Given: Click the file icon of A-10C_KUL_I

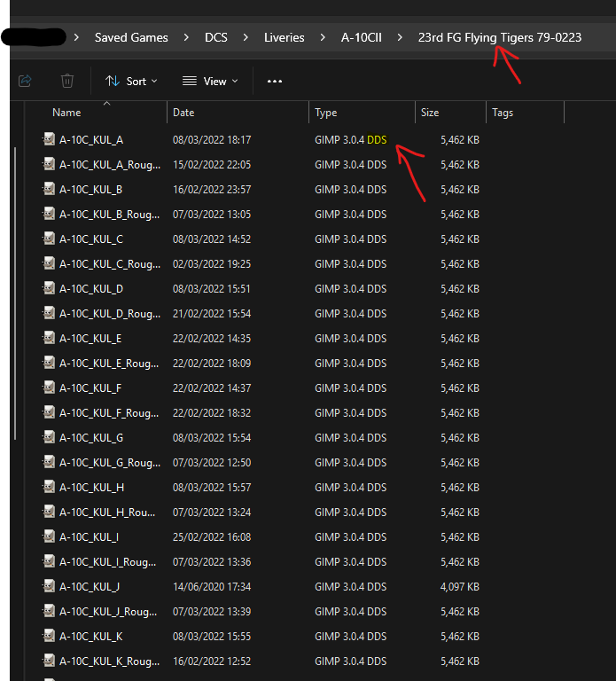Looking at the screenshot, I should (x=49, y=536).
